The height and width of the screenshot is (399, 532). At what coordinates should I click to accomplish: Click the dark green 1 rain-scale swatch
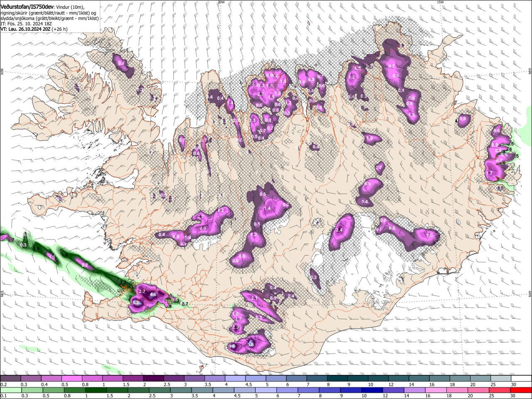pos(95,390)
